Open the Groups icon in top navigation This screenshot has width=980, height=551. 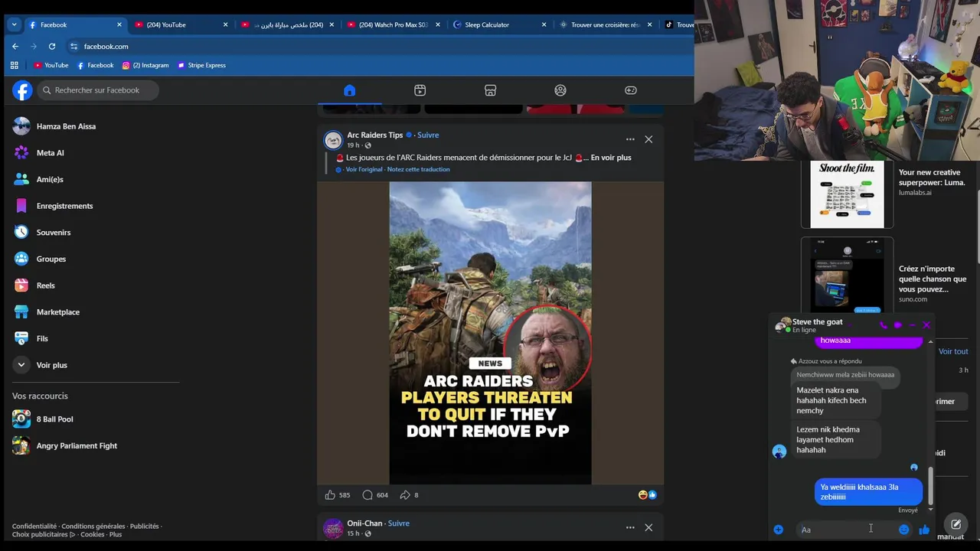click(560, 90)
